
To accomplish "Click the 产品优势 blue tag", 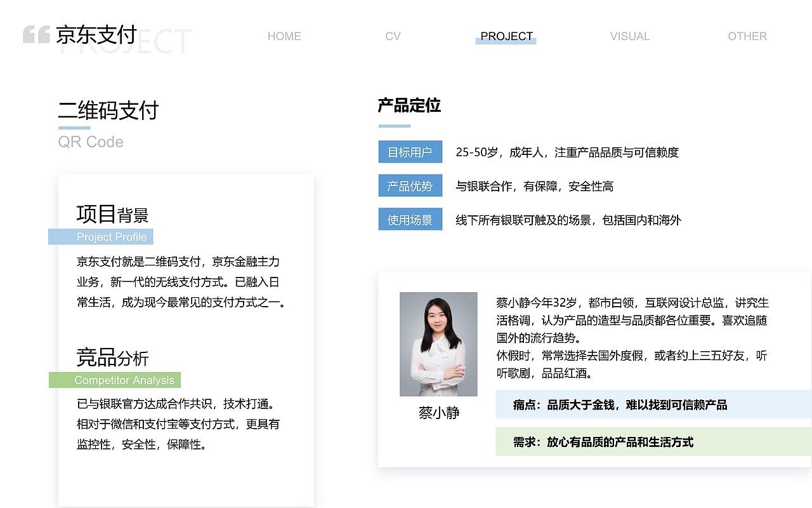I will [410, 186].
